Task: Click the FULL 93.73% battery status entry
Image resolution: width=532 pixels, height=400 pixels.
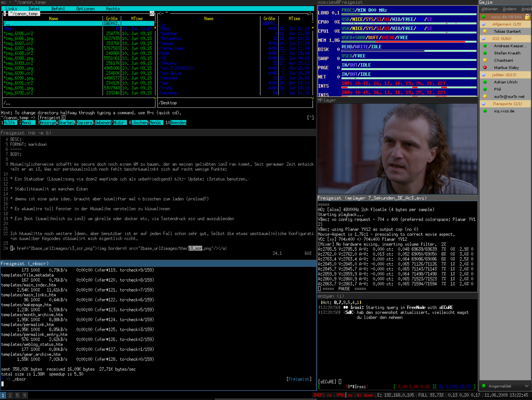Action: (x=431, y=395)
